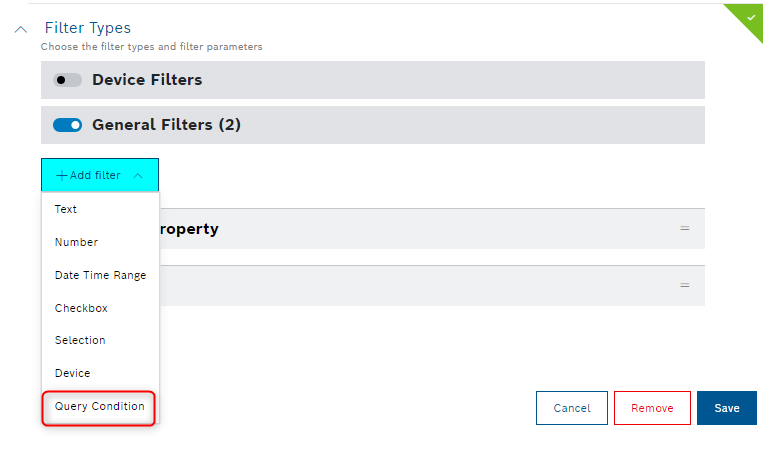Click the second filter row's drag handle
The height and width of the screenshot is (475, 778).
point(685,285)
